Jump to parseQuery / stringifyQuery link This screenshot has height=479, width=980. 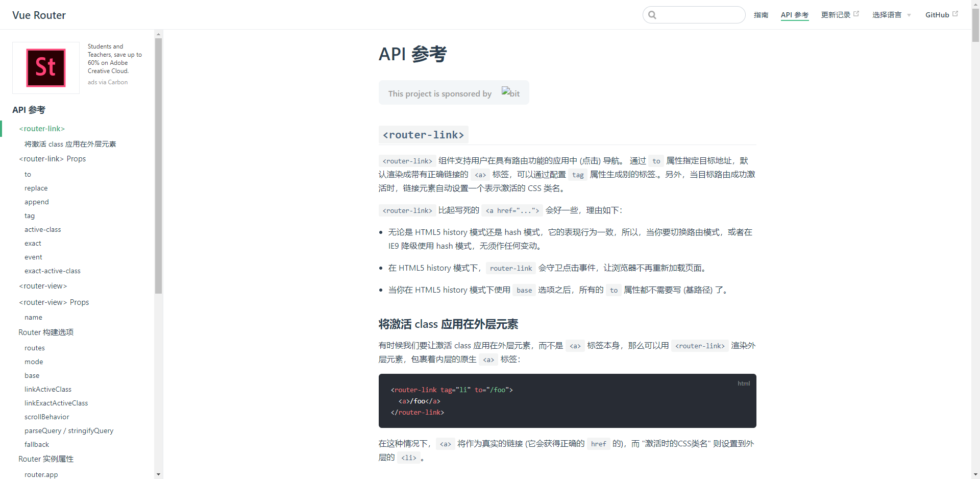click(x=69, y=430)
